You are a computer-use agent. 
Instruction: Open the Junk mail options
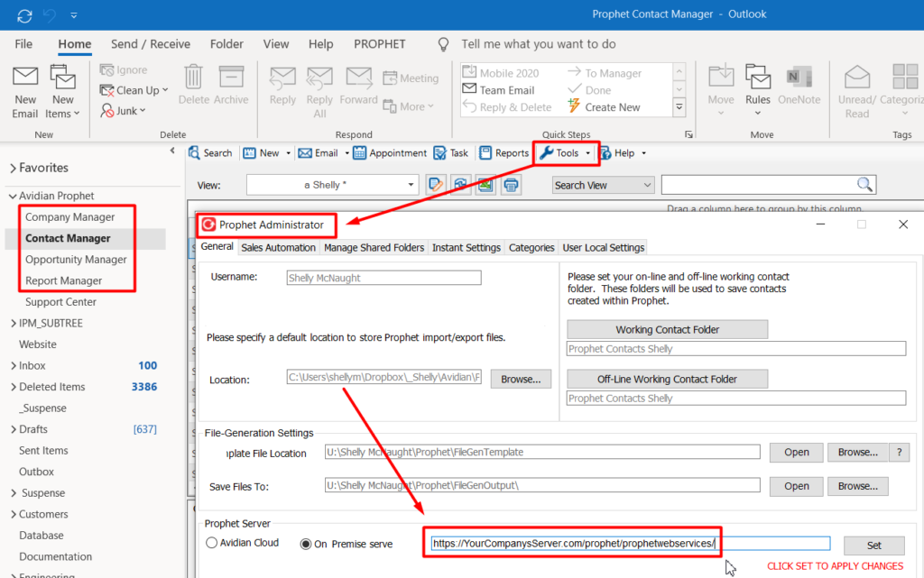pyautogui.click(x=123, y=111)
